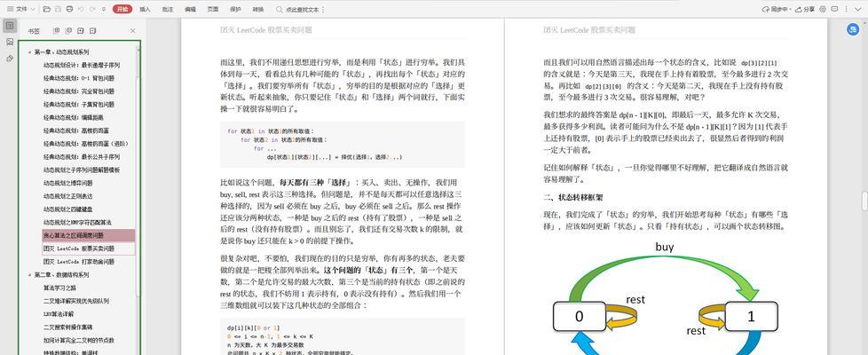Select bookmark 经典动态规划：子集背包问题

coord(79,104)
